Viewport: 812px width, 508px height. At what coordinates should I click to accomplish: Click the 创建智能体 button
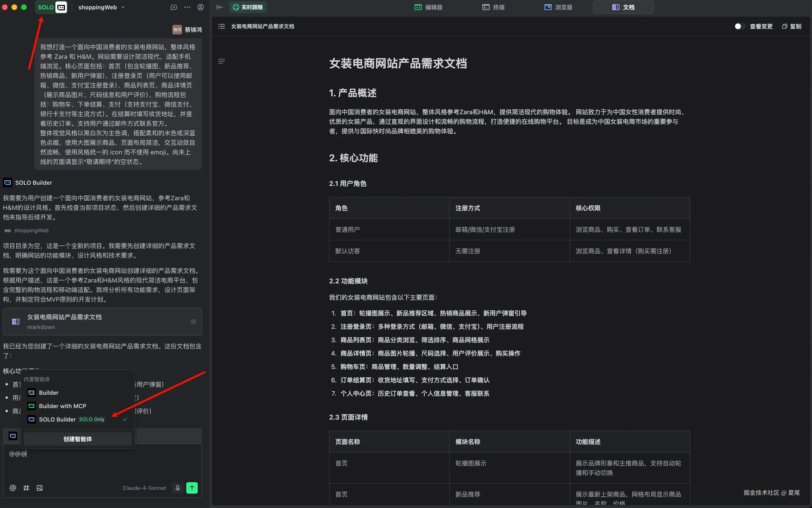[x=78, y=439]
